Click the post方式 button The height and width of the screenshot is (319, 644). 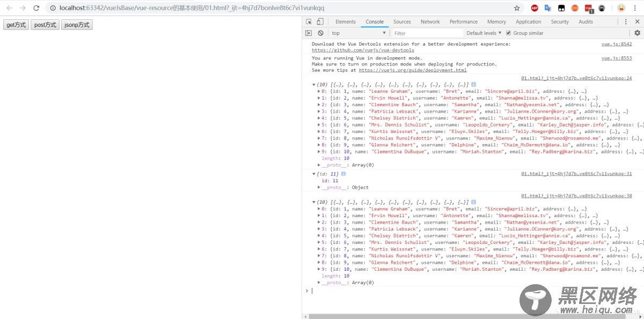[x=45, y=25]
